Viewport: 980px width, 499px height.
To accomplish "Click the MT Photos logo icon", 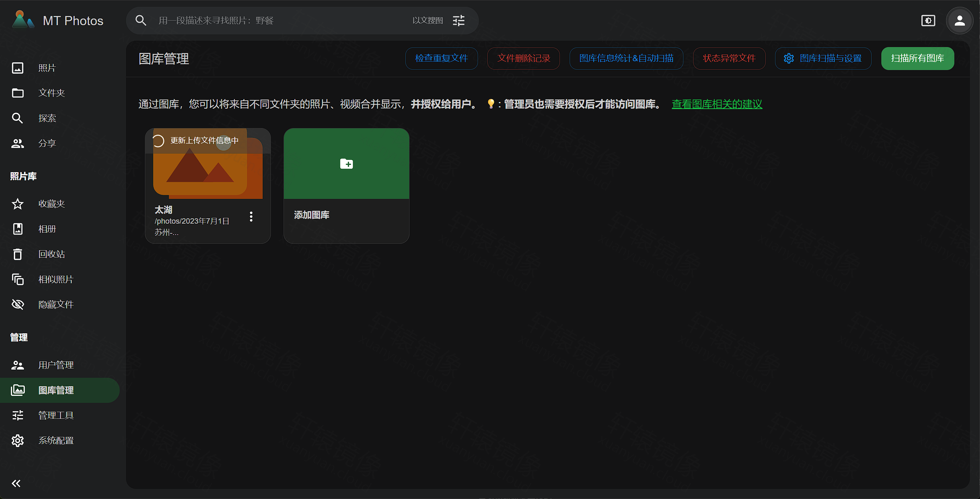I will pos(23,20).
